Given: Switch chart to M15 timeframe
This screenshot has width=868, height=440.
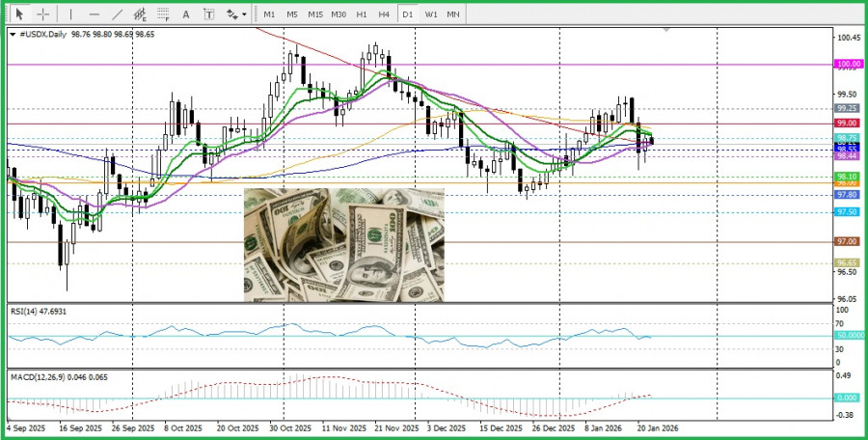Looking at the screenshot, I should 315,14.
